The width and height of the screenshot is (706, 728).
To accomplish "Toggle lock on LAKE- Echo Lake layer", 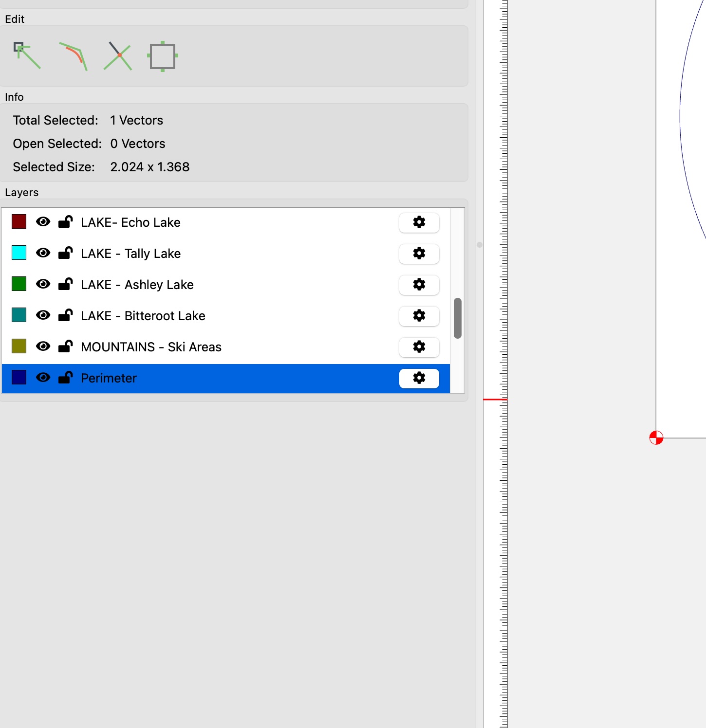I will click(x=65, y=222).
